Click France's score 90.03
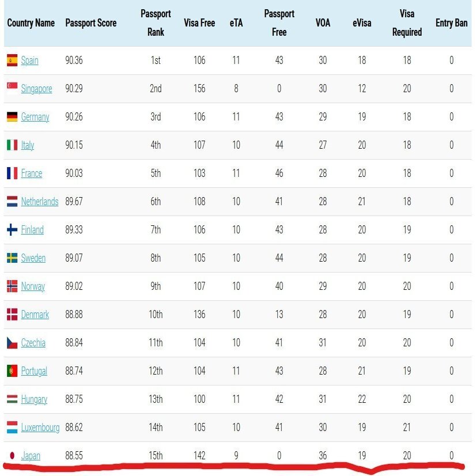 click(x=74, y=173)
